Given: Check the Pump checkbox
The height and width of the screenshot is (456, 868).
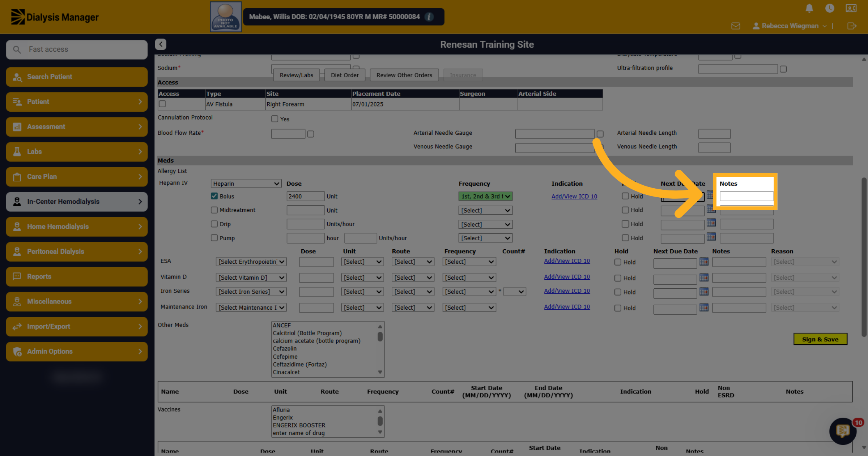Looking at the screenshot, I should pyautogui.click(x=214, y=238).
